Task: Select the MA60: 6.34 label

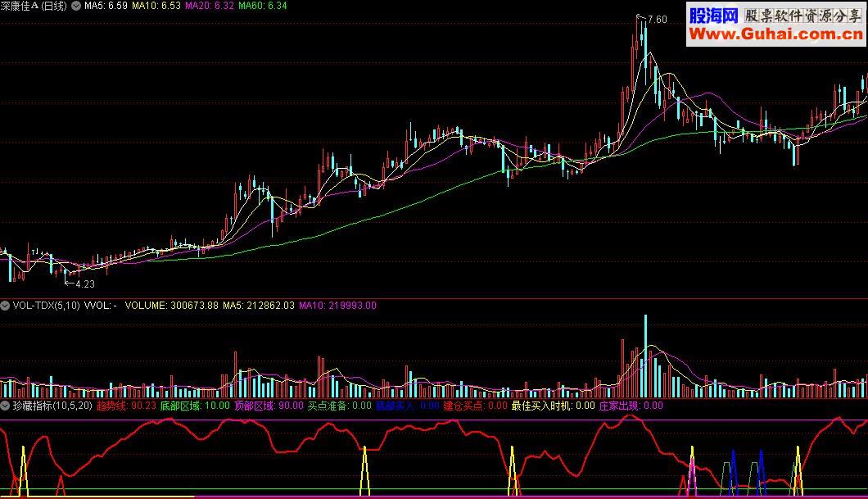Action: [x=262, y=6]
